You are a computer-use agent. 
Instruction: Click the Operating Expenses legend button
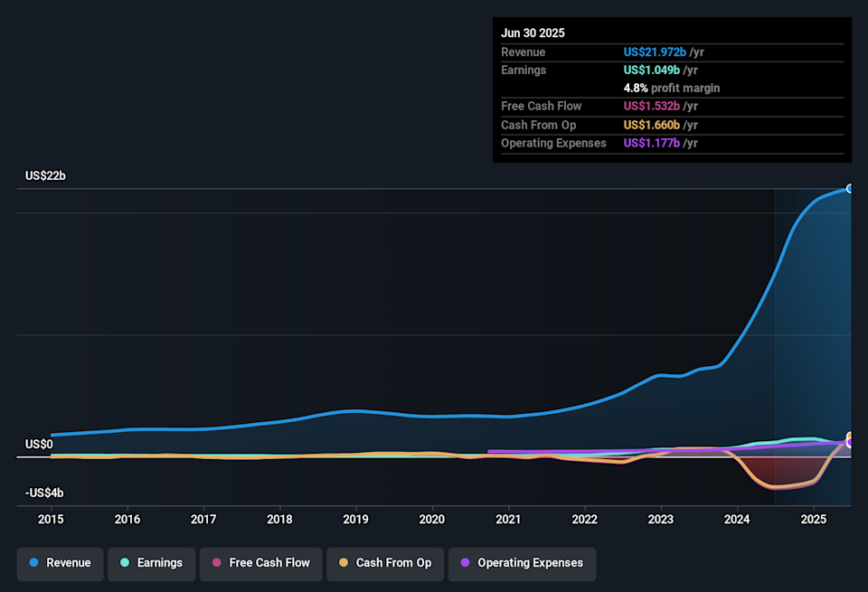tap(521, 563)
